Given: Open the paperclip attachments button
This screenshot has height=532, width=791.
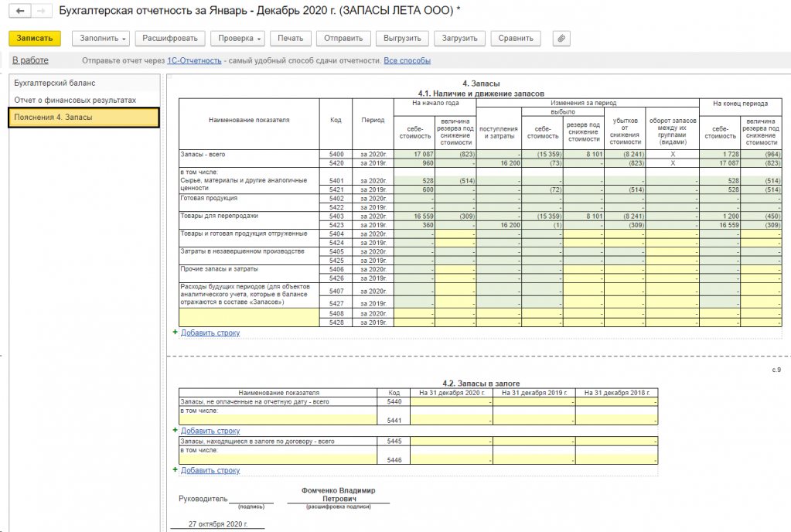Looking at the screenshot, I should coord(561,39).
